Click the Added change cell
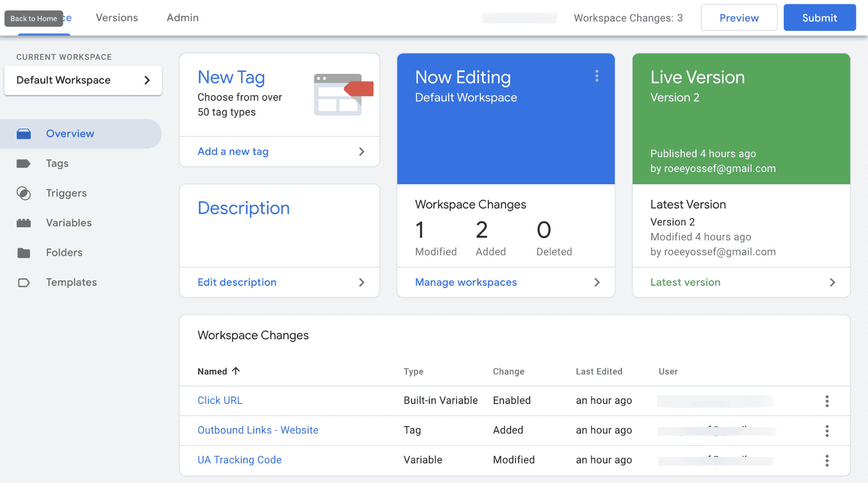 (x=508, y=430)
